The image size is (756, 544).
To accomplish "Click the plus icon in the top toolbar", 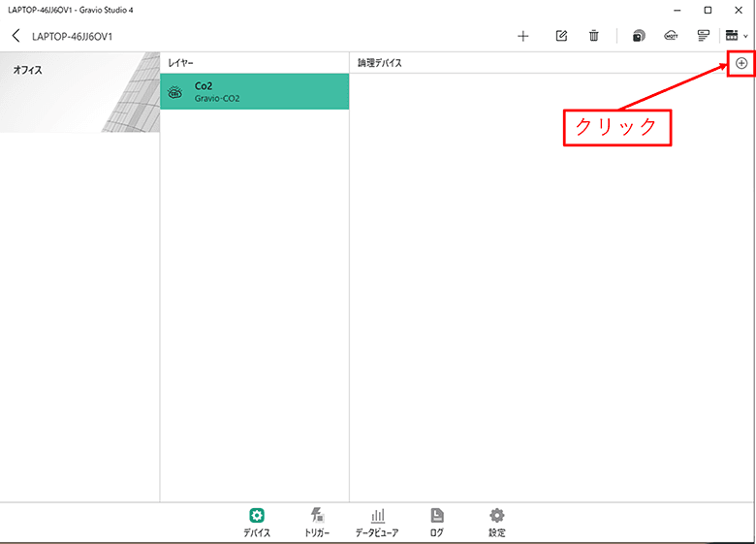I will point(523,36).
